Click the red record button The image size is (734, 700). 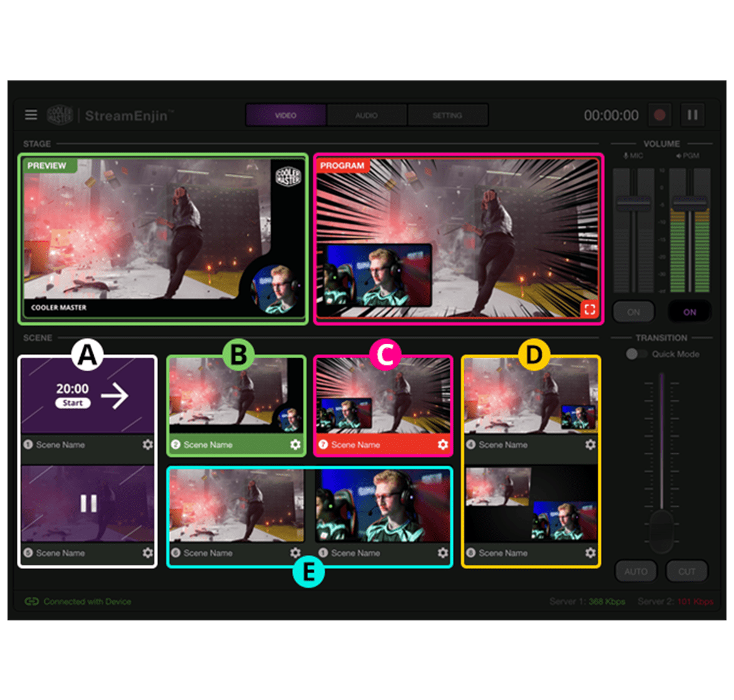[659, 115]
